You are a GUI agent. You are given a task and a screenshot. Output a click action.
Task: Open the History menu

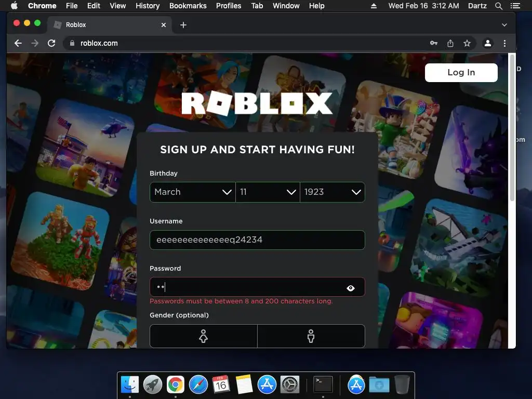[x=148, y=6]
